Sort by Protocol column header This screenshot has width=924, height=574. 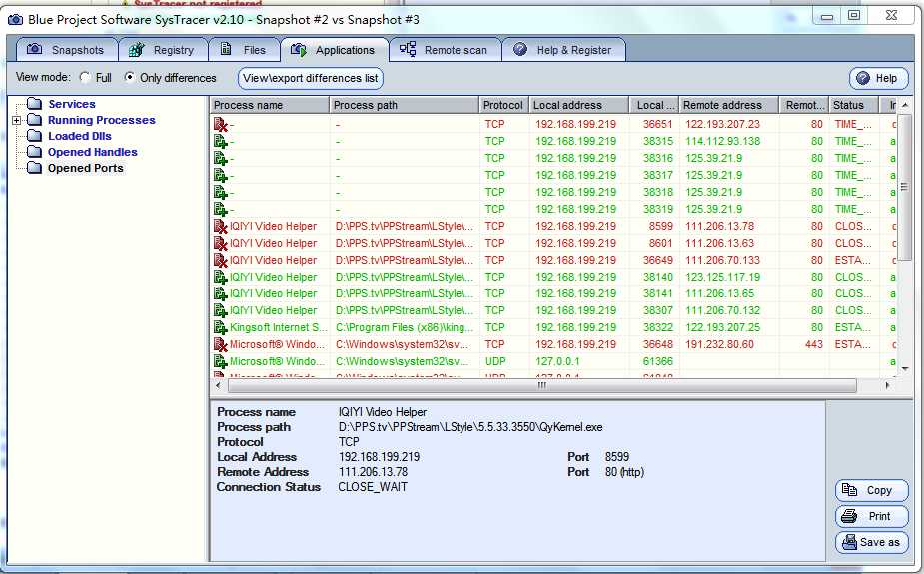click(503, 105)
